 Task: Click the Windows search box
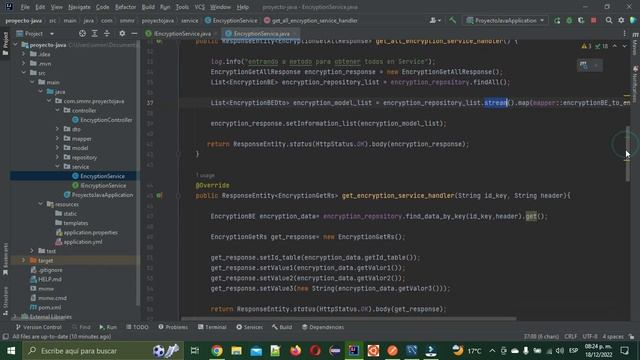[x=103, y=351]
